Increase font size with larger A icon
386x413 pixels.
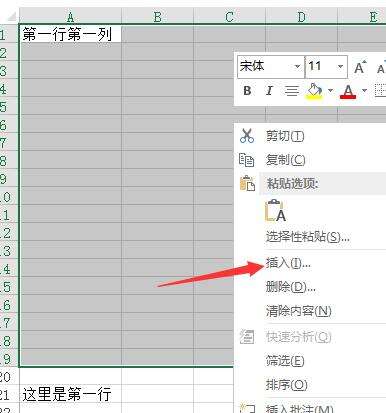point(360,68)
